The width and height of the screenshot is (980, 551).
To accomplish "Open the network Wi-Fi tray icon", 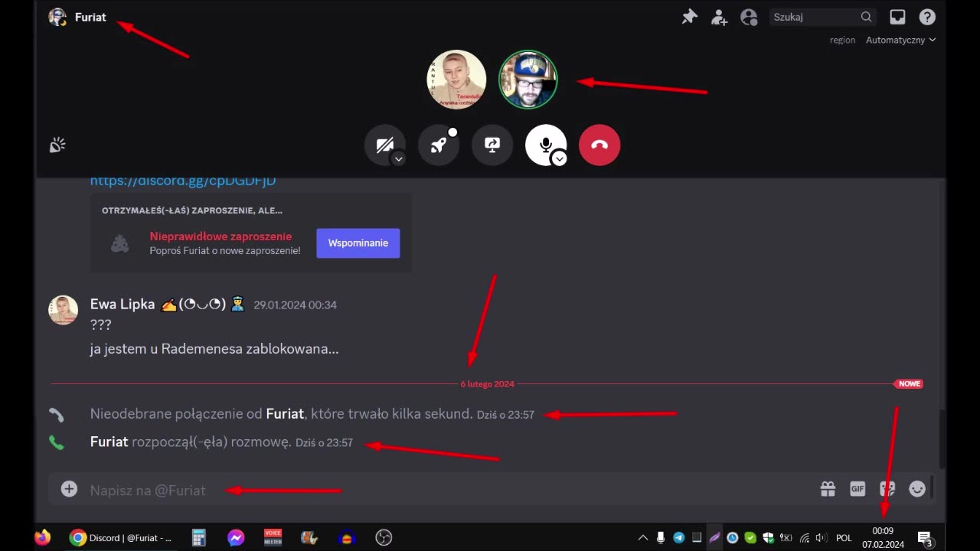I will pyautogui.click(x=805, y=538).
